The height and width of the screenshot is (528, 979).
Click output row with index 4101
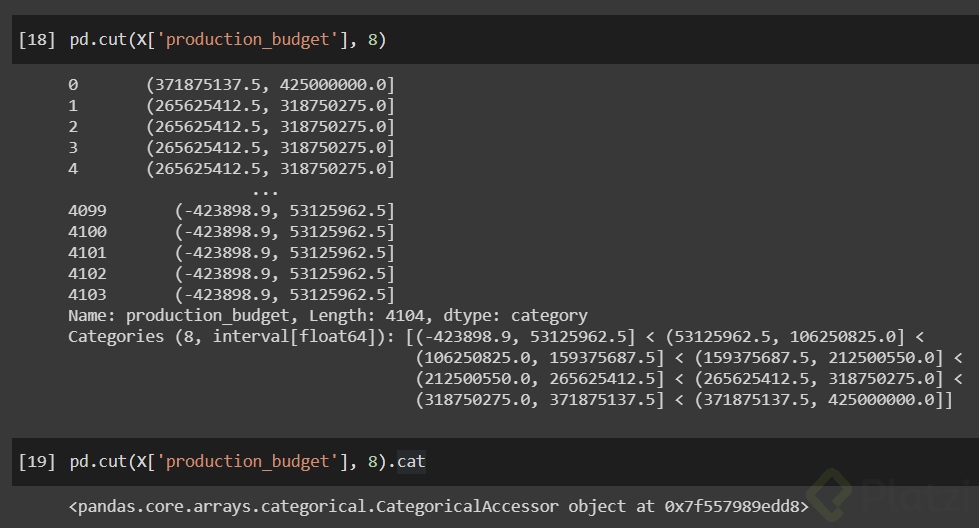coord(231,253)
